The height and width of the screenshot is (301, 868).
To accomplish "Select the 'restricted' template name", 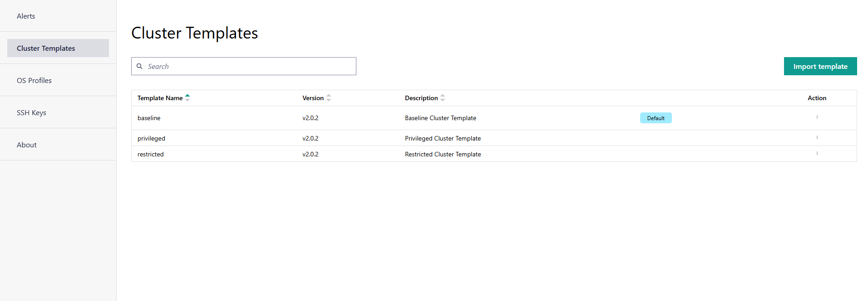I will point(151,154).
